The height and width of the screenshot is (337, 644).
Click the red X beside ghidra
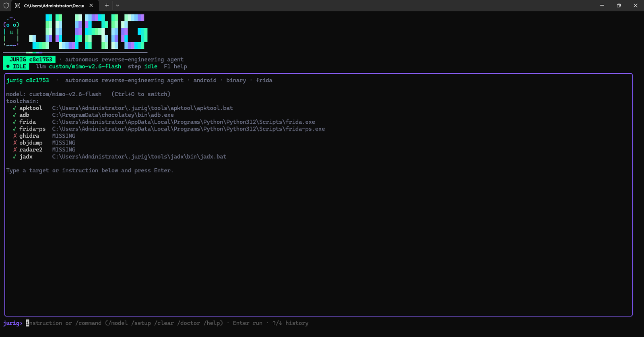15,136
